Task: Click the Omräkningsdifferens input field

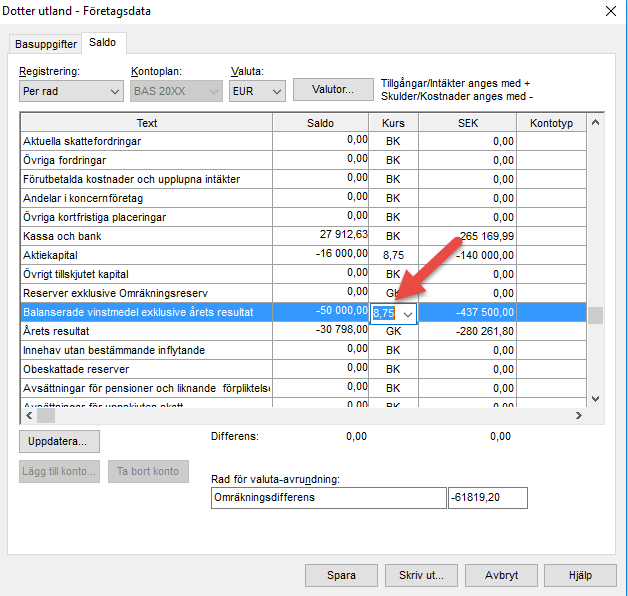Action: [x=328, y=498]
